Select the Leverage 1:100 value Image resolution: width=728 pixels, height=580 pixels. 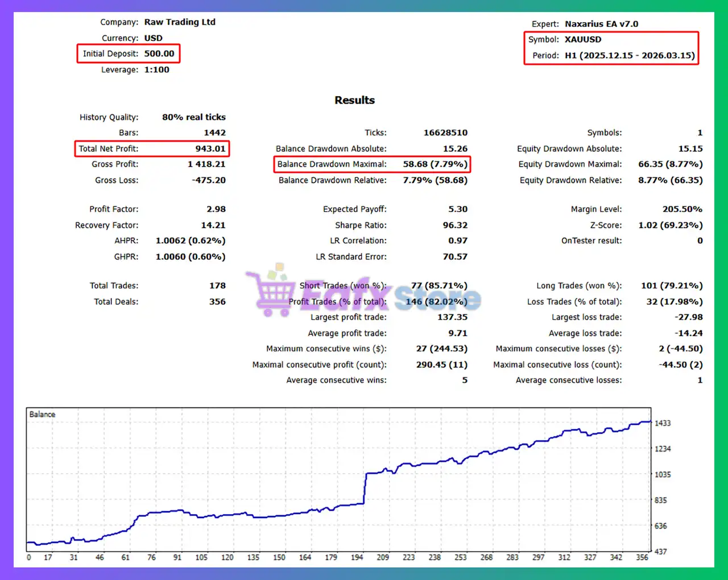coord(156,70)
